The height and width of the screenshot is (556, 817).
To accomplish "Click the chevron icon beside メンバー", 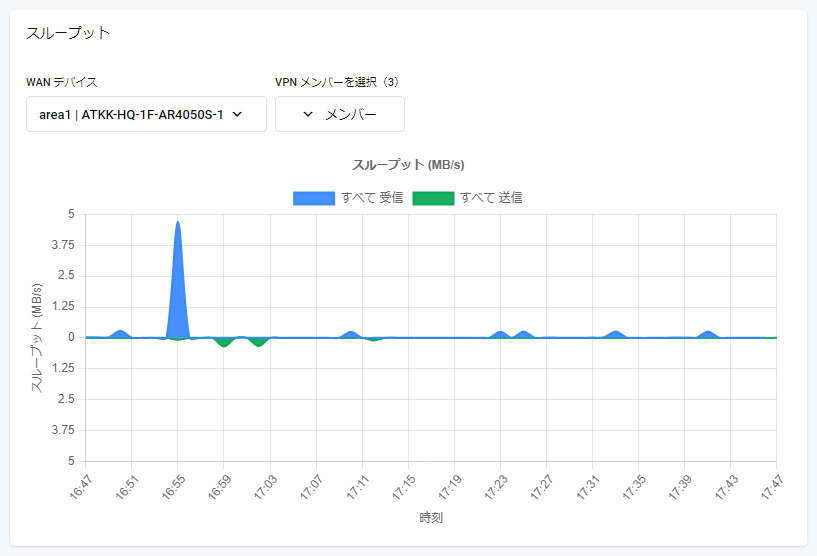I will click(308, 115).
